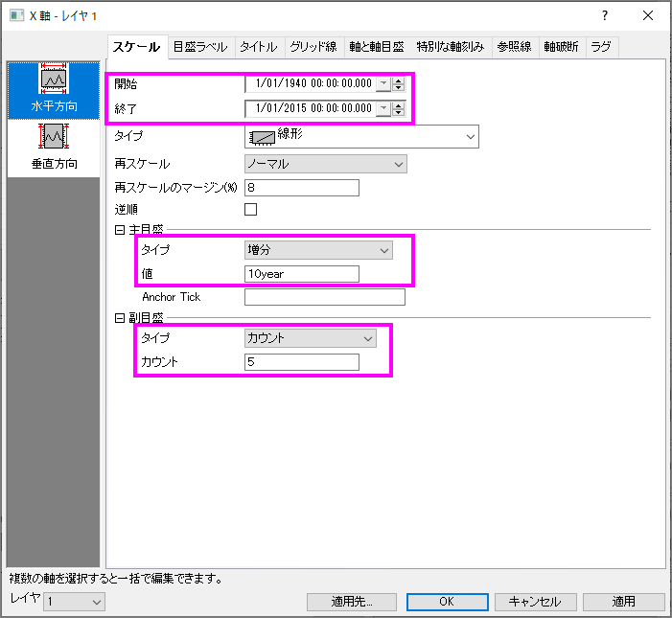Increase the 開始 value with the up spinner
Image resolution: width=672 pixels, height=618 pixels.
pos(398,80)
